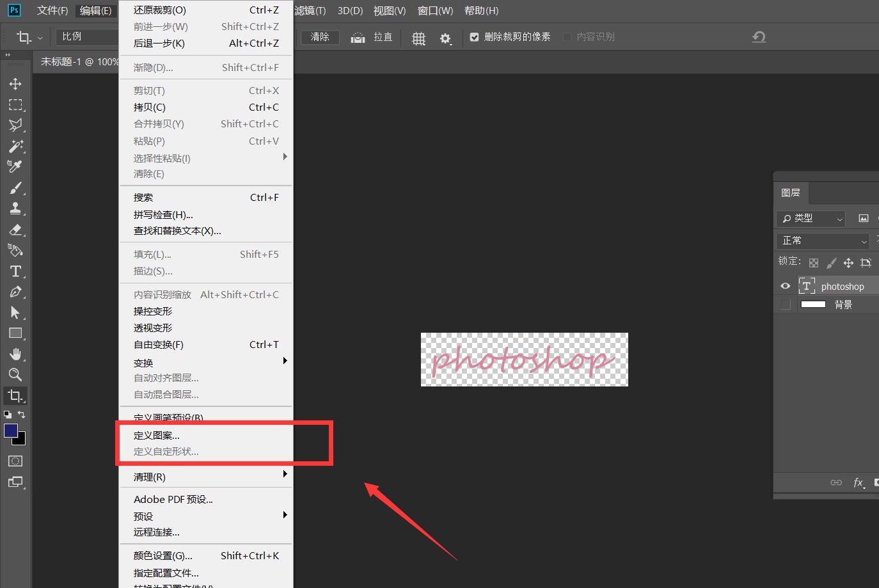Click the 清除 button
The width and height of the screenshot is (879, 588).
pyautogui.click(x=320, y=37)
